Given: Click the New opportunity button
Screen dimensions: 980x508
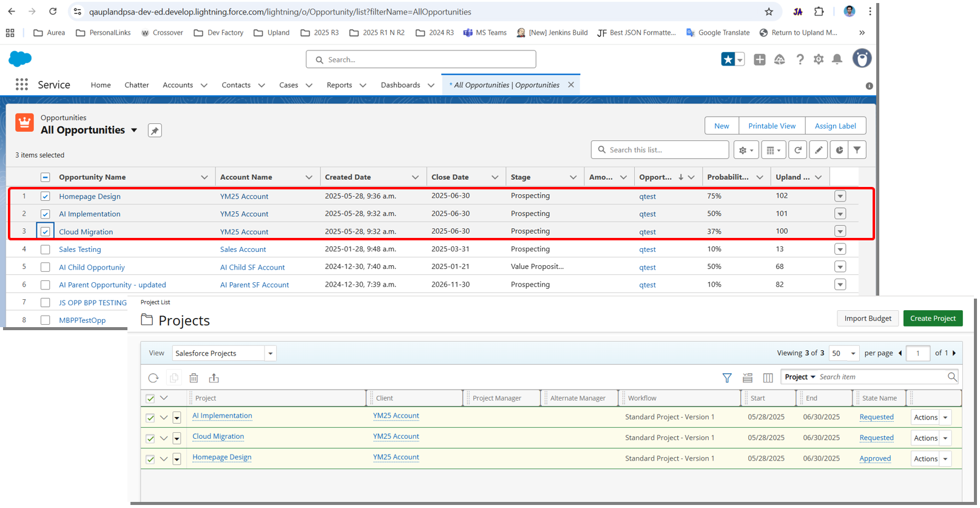Looking at the screenshot, I should [x=721, y=126].
